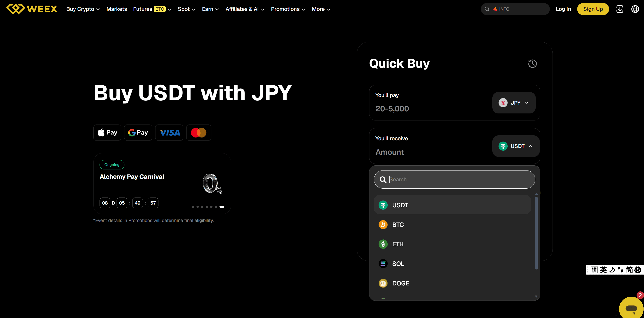Select ETH from the coin list

[452, 244]
